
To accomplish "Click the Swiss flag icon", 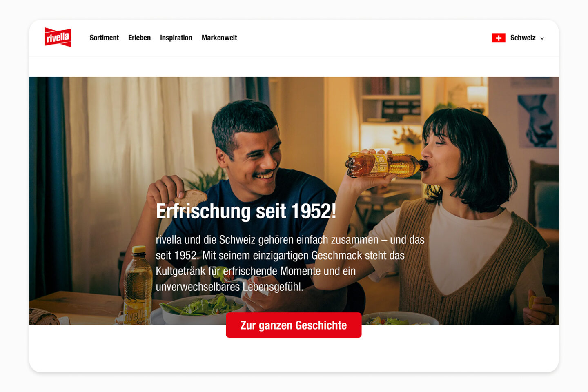I will pyautogui.click(x=499, y=38).
